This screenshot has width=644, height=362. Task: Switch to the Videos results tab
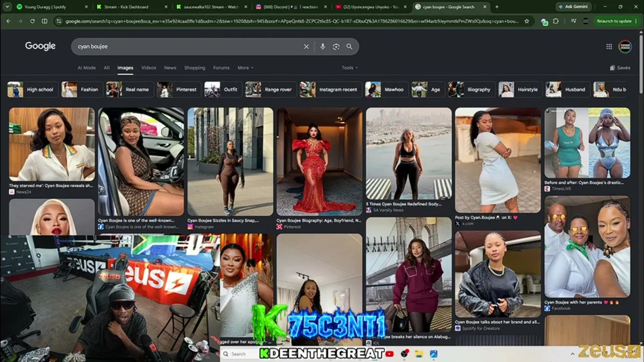148,68
